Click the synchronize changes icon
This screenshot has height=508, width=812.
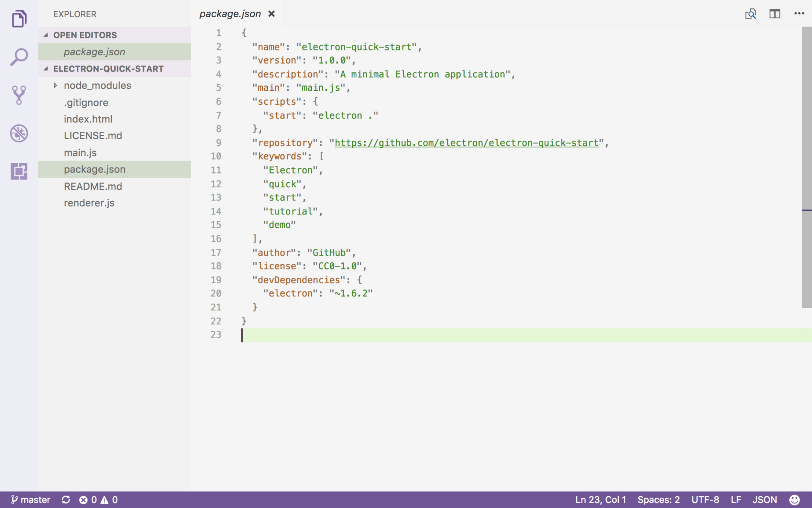click(66, 500)
